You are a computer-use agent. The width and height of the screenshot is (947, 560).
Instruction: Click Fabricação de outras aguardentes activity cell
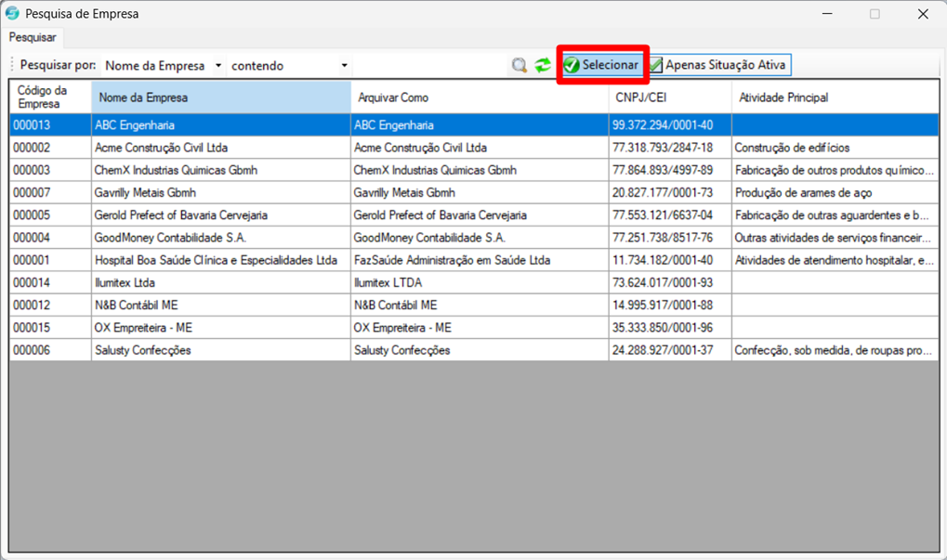pyautogui.click(x=835, y=215)
